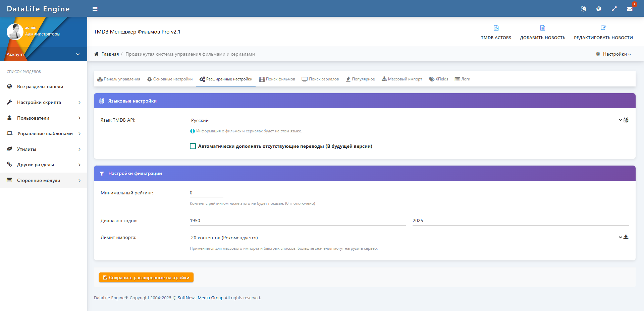
Task: Click the hamburger menu icon in header
Action: (95, 9)
